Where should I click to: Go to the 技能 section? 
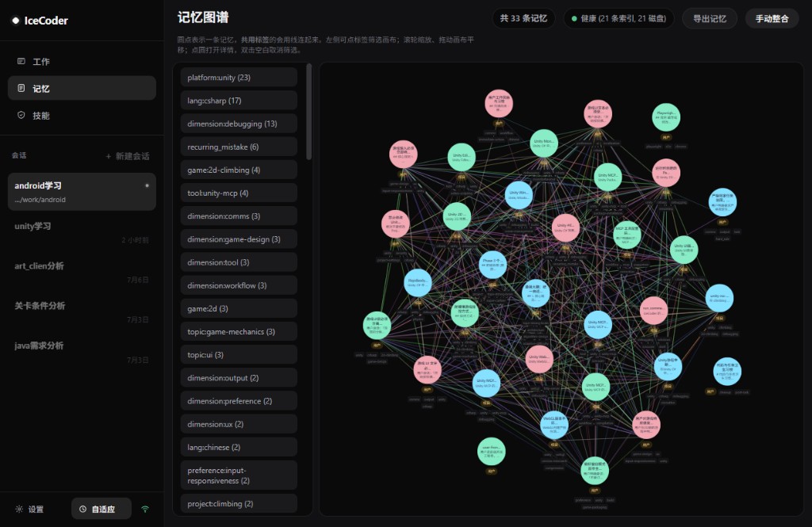(82, 115)
